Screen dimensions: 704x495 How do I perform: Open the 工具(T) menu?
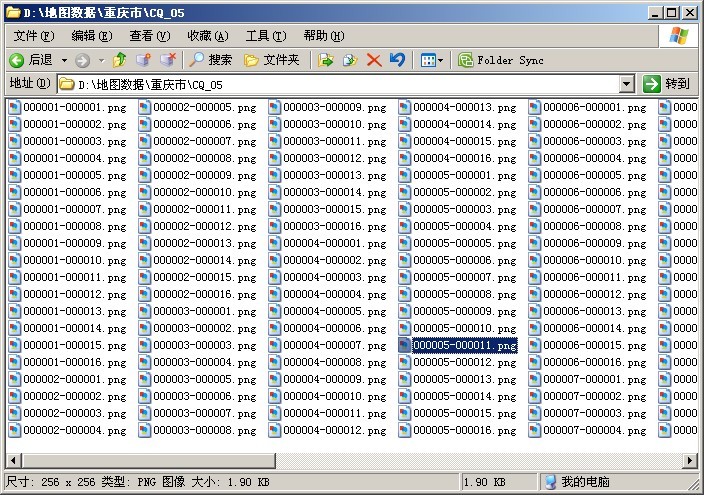(x=266, y=36)
